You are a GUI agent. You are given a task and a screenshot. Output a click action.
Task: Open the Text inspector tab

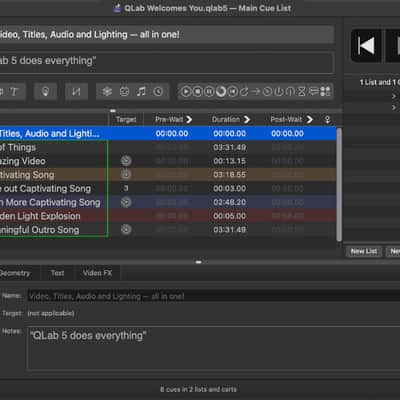point(57,273)
